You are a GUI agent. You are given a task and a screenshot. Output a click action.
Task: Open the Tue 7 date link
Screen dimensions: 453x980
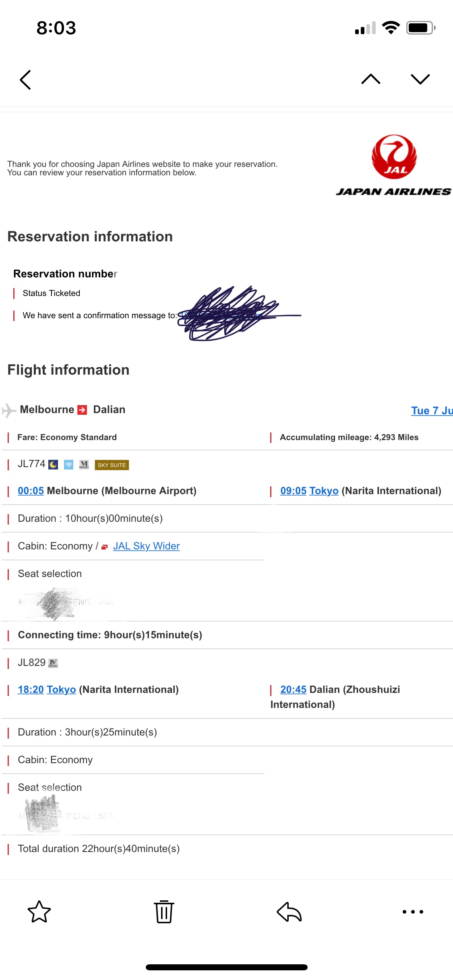(432, 411)
